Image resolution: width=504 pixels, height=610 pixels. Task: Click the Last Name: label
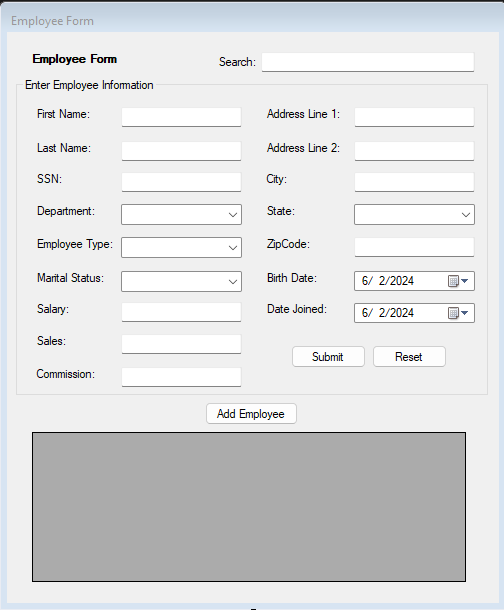click(x=64, y=148)
